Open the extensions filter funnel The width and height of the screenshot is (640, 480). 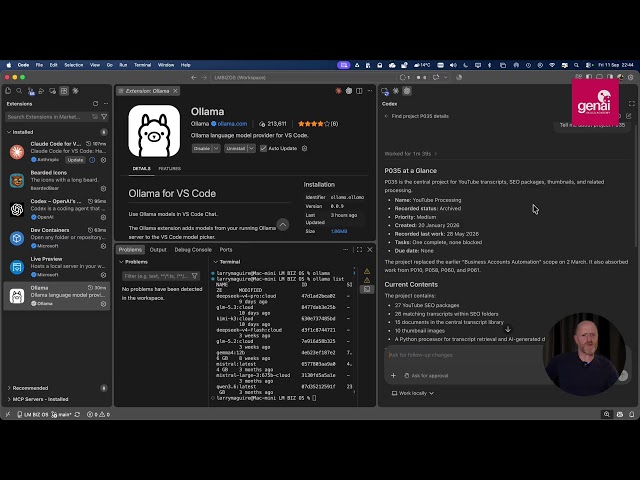(x=104, y=117)
